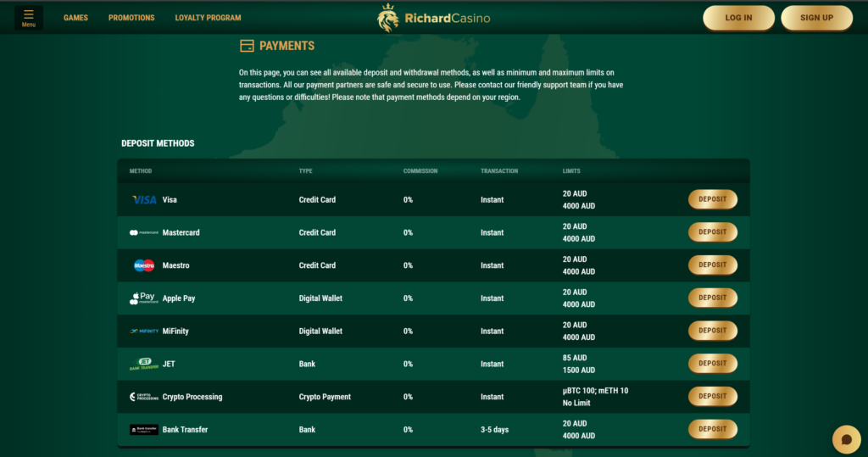This screenshot has width=868, height=457.
Task: Select the MiFinity method name text
Action: (x=175, y=332)
